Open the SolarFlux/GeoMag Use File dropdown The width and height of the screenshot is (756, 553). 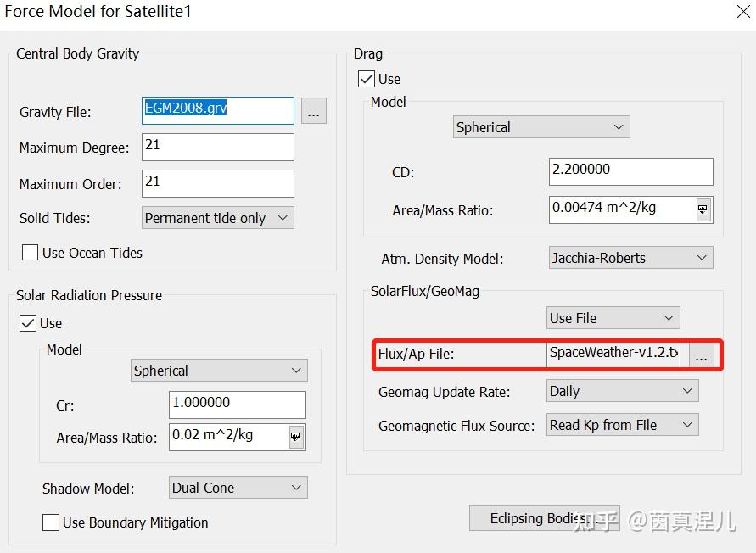click(613, 318)
